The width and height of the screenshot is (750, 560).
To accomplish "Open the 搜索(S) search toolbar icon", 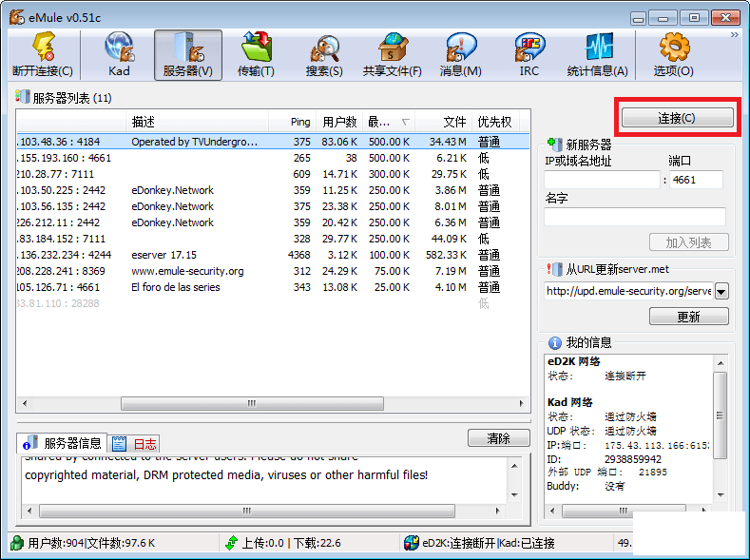I will click(324, 54).
